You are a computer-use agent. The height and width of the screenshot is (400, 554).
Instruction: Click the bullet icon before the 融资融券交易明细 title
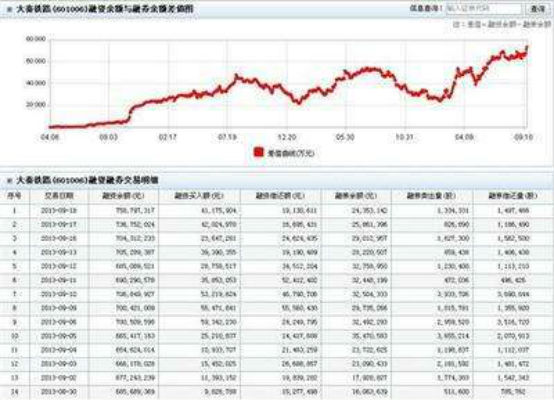(x=9, y=181)
